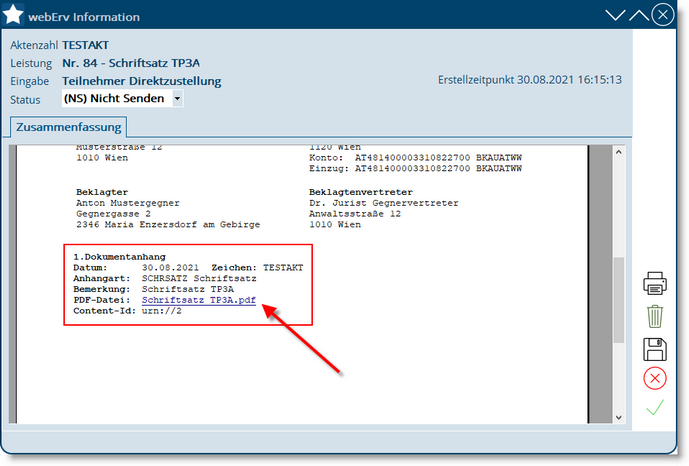Screen dimensions: 689x466
Task: Close the webErv Information window
Action: click(x=662, y=15)
